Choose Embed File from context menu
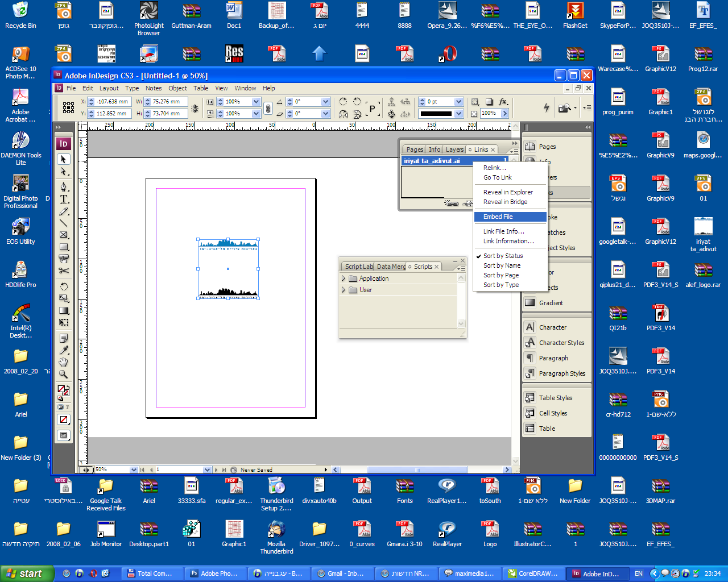Screen dimensions: 728x582 pos(498,217)
